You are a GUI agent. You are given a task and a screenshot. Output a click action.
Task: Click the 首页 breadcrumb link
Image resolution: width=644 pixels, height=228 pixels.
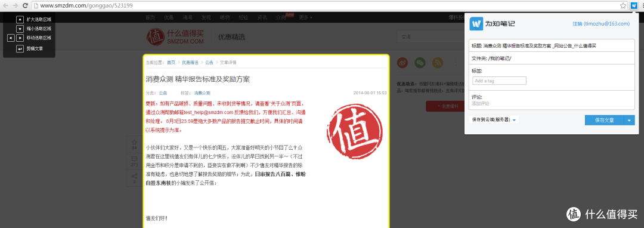pyautogui.click(x=171, y=63)
